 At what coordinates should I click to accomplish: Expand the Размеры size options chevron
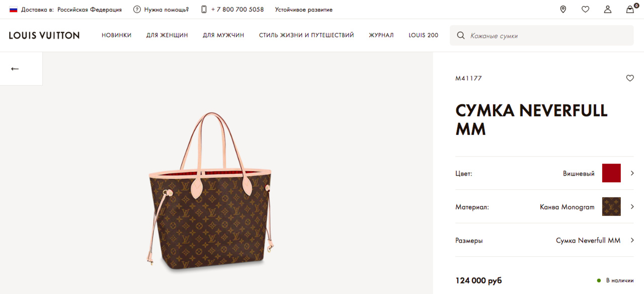(x=632, y=240)
